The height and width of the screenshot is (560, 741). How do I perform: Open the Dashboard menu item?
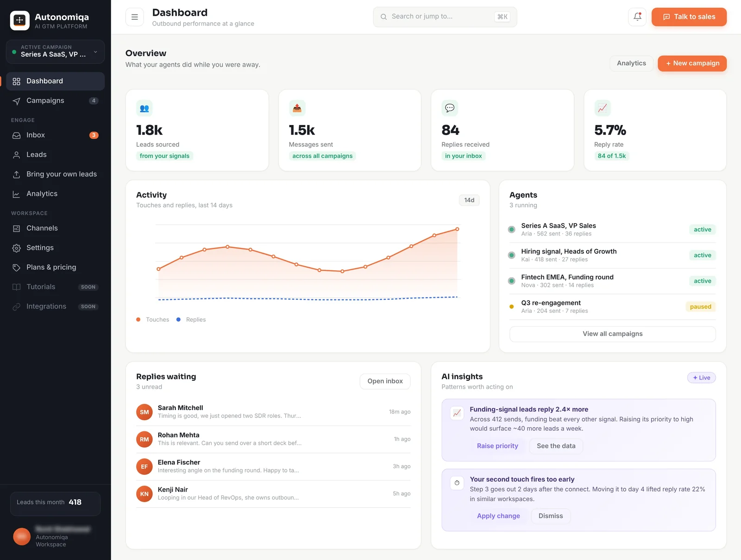point(55,81)
